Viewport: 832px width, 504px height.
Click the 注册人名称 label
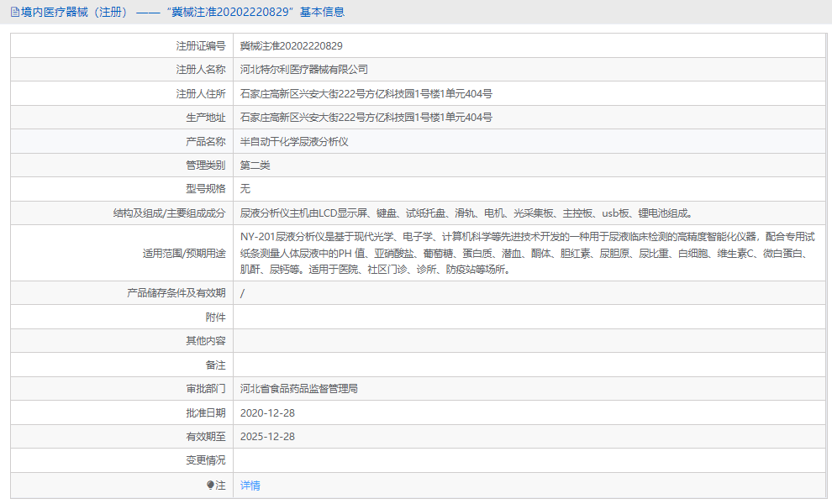(201, 70)
